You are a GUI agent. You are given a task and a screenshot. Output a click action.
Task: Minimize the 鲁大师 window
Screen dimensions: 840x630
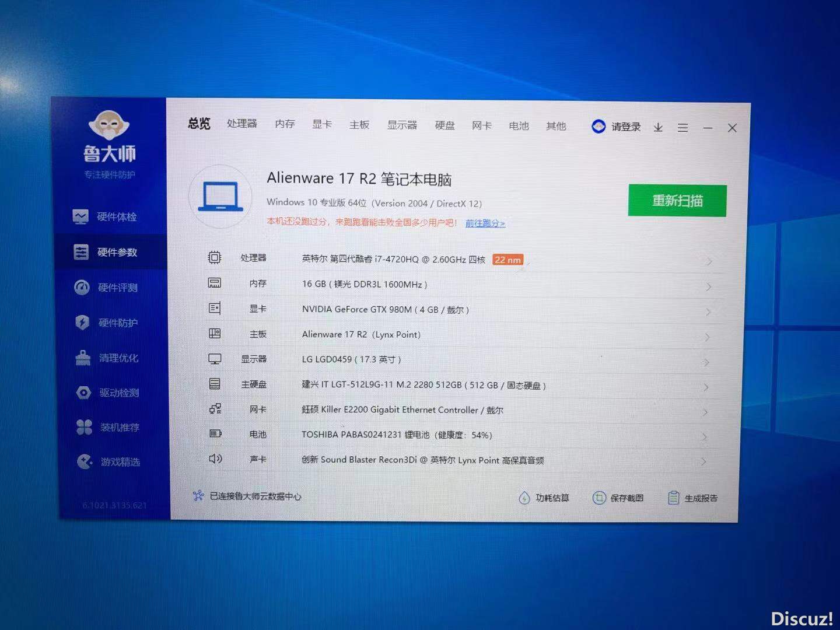pyautogui.click(x=708, y=128)
